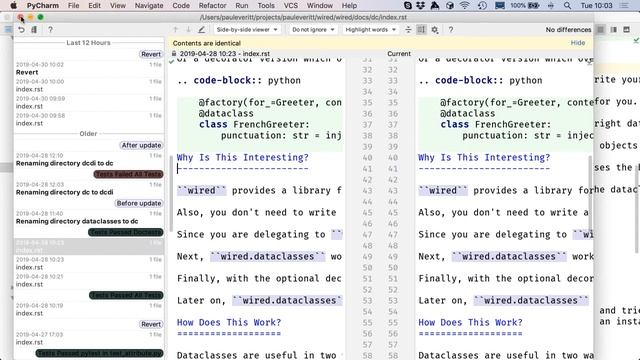Open the VCS menu

point(291,5)
